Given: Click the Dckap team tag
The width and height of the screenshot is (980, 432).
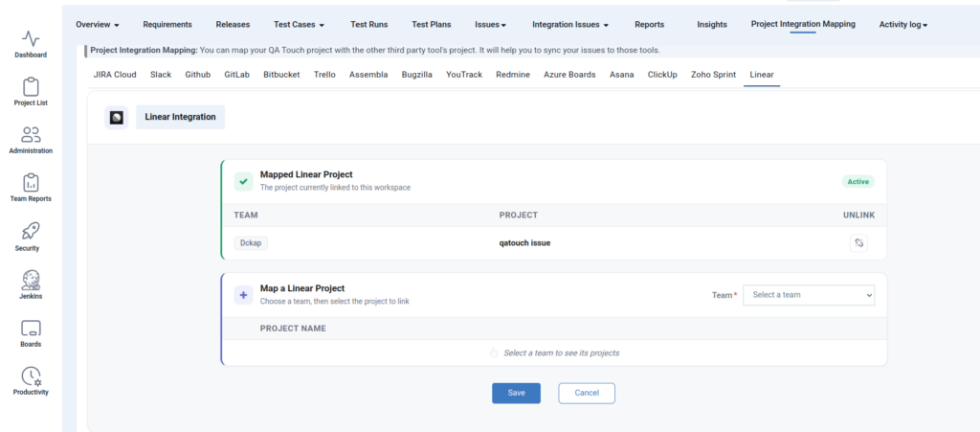Looking at the screenshot, I should (251, 243).
